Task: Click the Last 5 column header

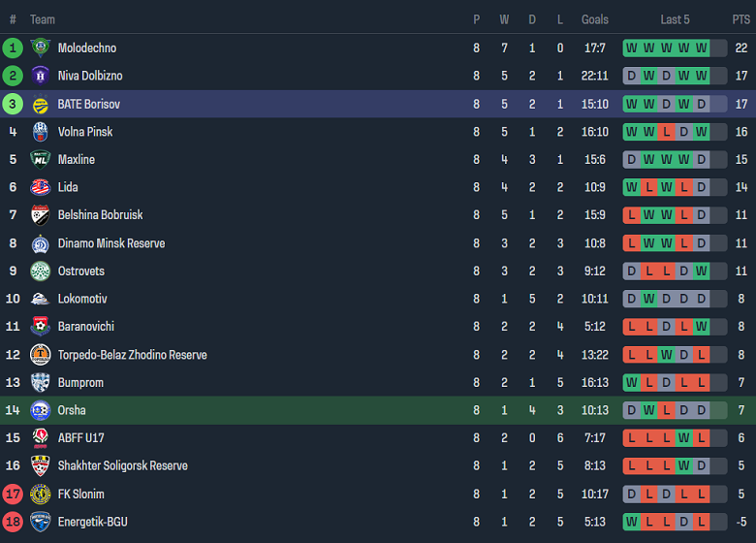Action: click(675, 19)
